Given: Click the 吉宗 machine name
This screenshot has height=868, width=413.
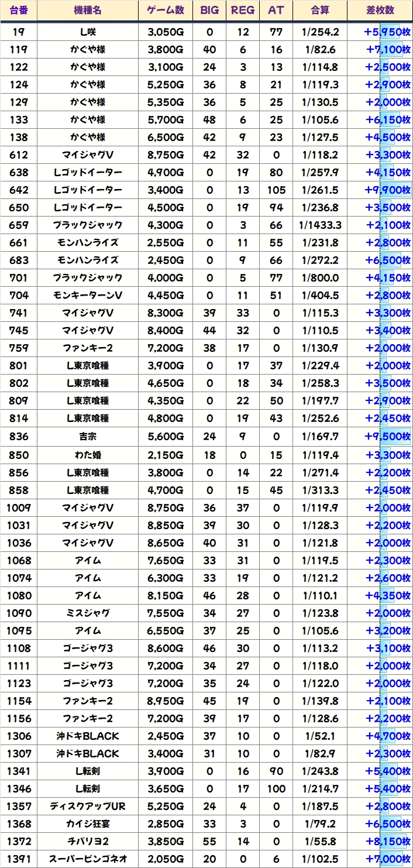Looking at the screenshot, I should point(88,437).
